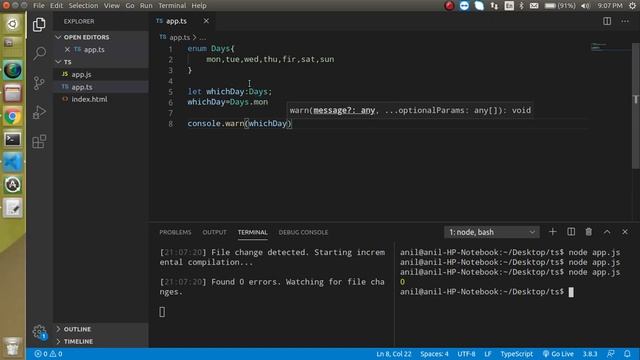The image size is (640, 360).
Task: Open the Search view in activity bar
Action: point(39,53)
